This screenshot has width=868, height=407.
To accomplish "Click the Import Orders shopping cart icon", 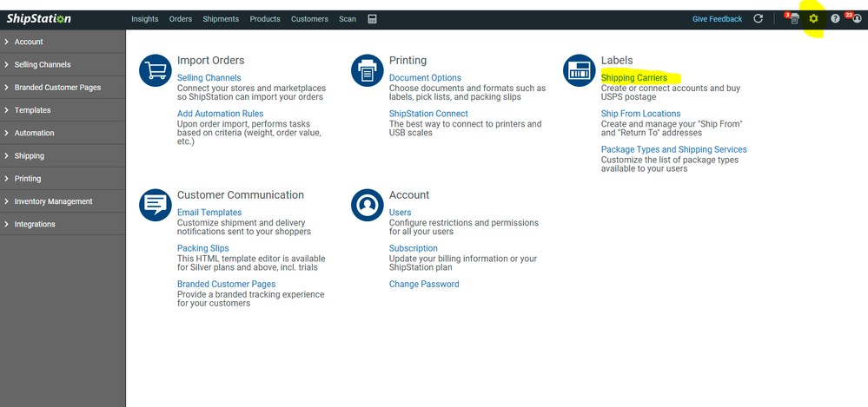I will [x=156, y=71].
